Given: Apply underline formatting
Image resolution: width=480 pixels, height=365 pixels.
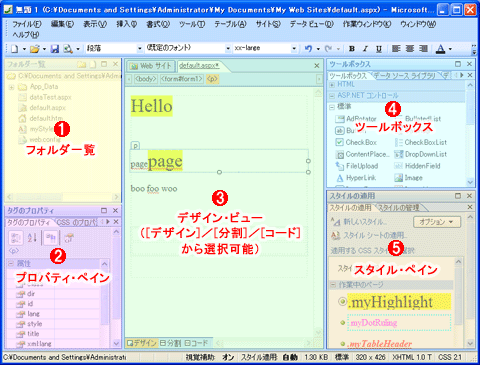Looking at the screenshot, I should 379,49.
